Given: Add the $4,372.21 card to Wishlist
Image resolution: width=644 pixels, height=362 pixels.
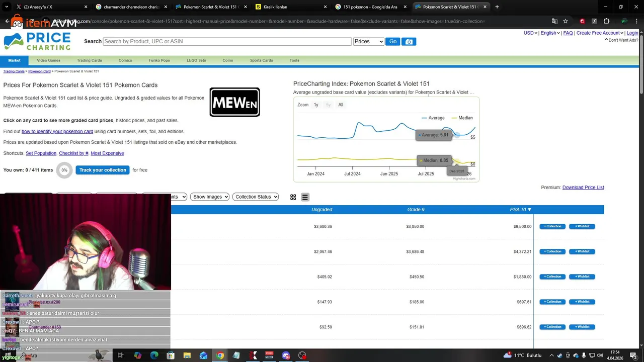Looking at the screenshot, I should tap(582, 251).
